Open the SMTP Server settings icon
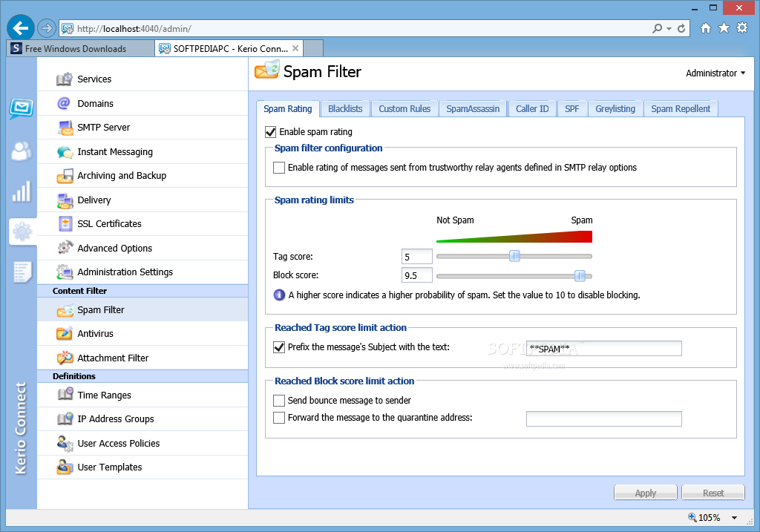The width and height of the screenshot is (760, 532). point(65,128)
